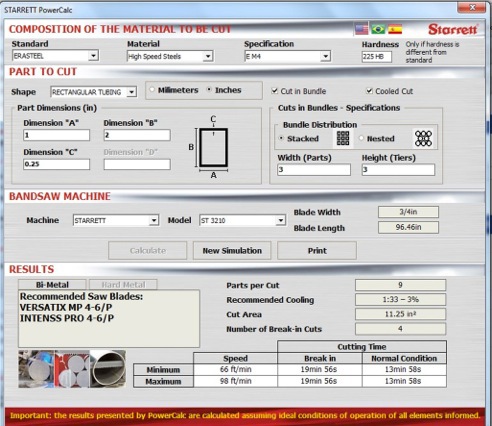Start a New Simulation
The height and width of the screenshot is (426, 492).
coord(232,250)
